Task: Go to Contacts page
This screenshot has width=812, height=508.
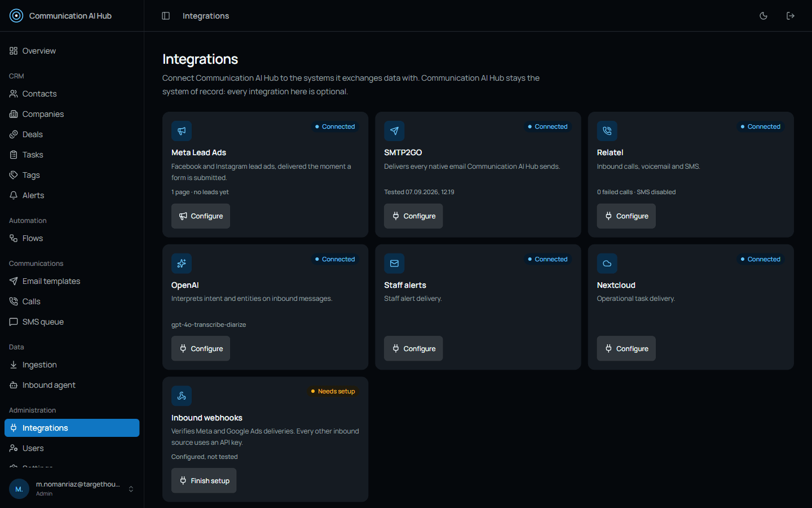Action: click(x=72, y=94)
